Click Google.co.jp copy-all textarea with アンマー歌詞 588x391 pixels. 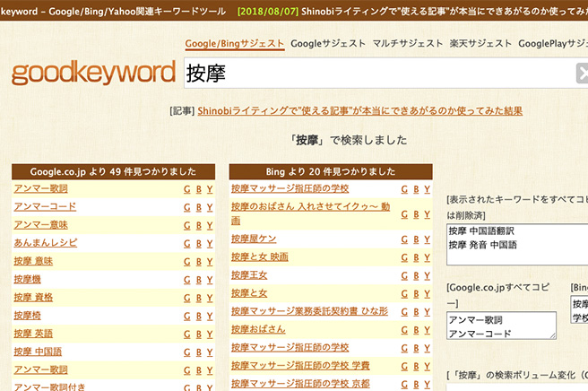click(501, 326)
